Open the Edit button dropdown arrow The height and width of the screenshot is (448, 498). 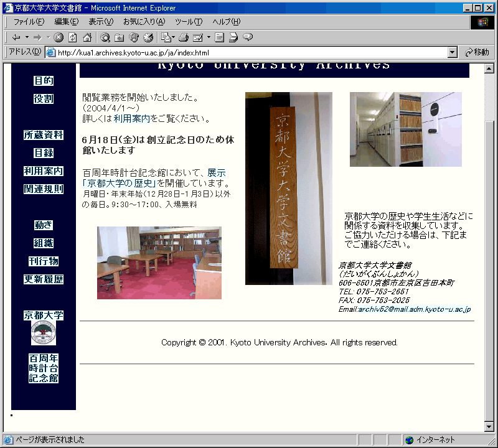pos(209,37)
